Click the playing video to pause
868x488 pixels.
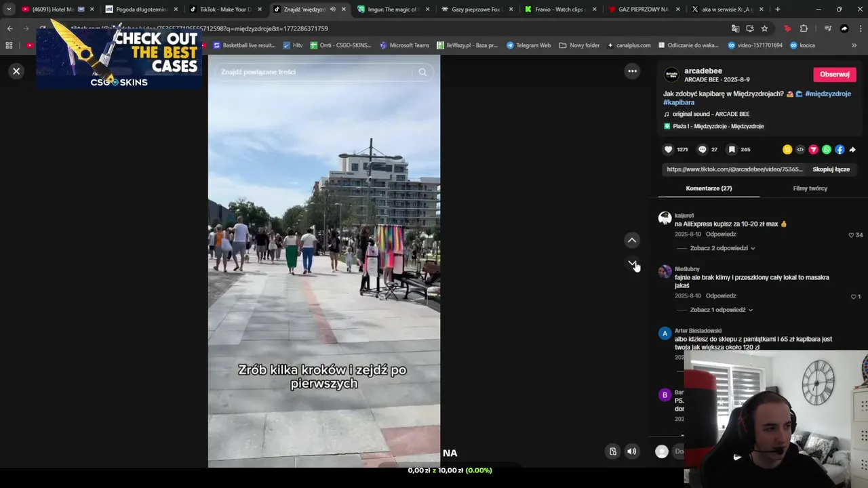tap(324, 261)
